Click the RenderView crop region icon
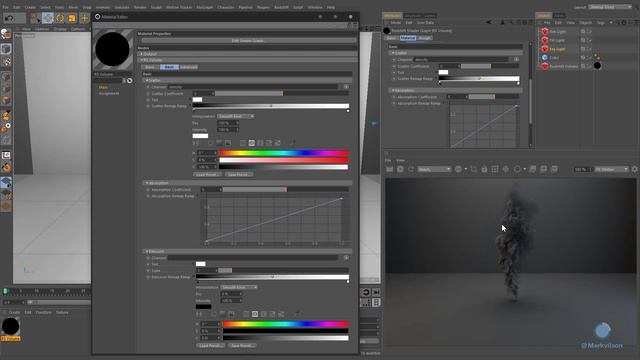The height and width of the screenshot is (360, 640). point(473,169)
